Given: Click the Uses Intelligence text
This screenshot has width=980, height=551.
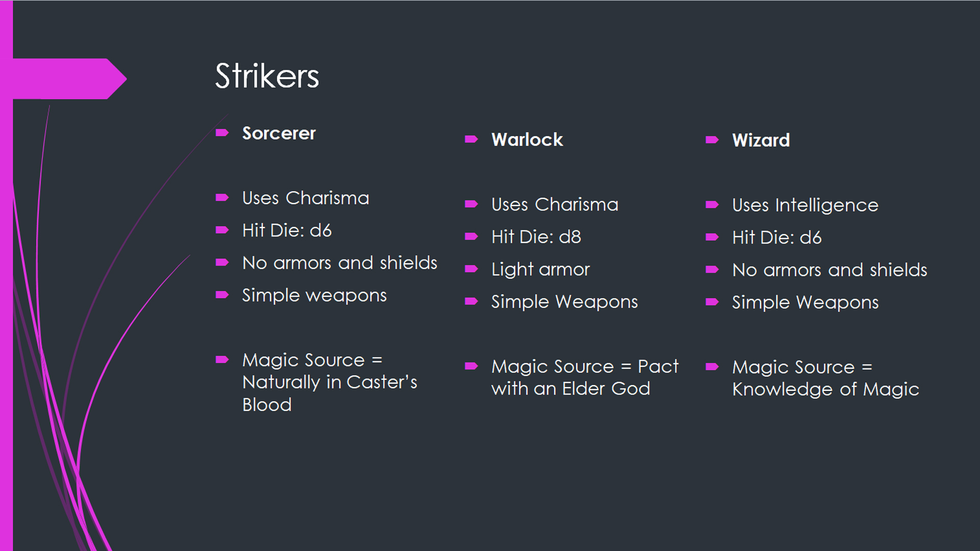Looking at the screenshot, I should coord(805,205).
